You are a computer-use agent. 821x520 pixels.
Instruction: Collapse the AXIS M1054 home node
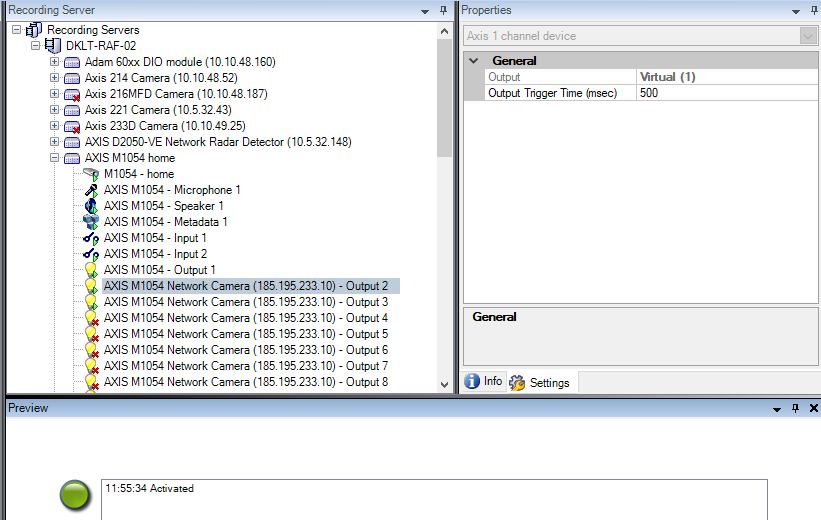coord(55,158)
